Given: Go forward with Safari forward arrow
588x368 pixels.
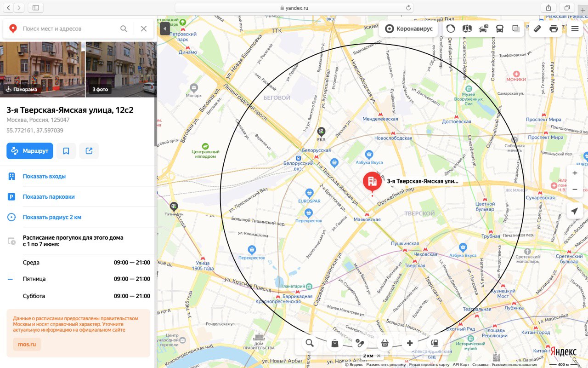Looking at the screenshot, I should tap(19, 8).
